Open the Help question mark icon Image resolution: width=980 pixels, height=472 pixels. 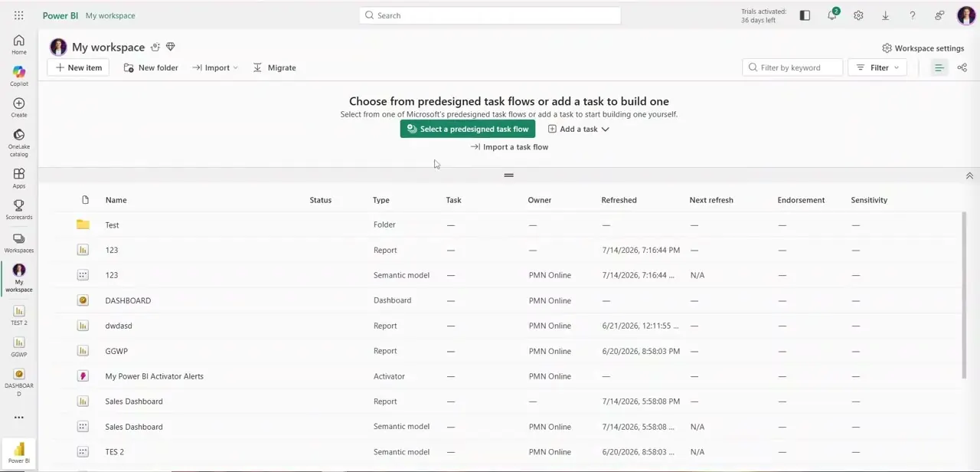coord(912,15)
